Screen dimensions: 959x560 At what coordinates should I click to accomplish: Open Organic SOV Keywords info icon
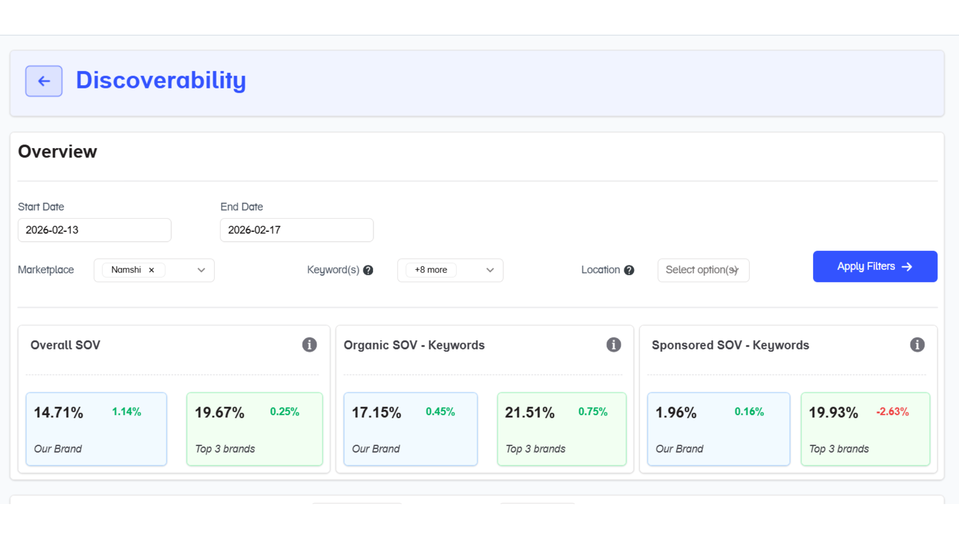click(x=613, y=344)
